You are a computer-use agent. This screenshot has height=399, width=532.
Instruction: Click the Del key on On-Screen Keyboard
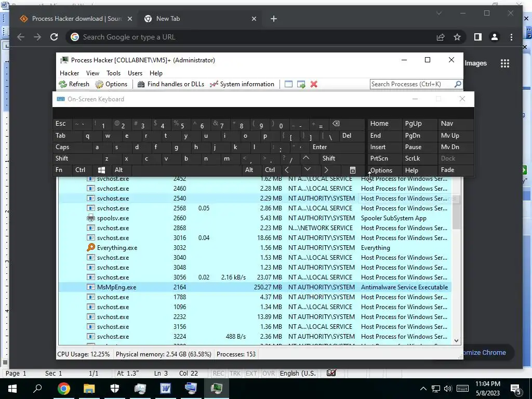click(x=352, y=136)
